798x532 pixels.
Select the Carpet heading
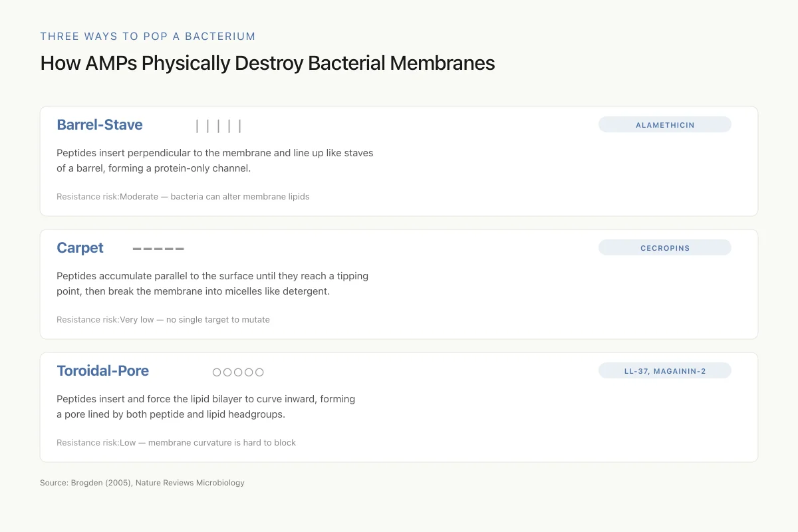(x=80, y=248)
